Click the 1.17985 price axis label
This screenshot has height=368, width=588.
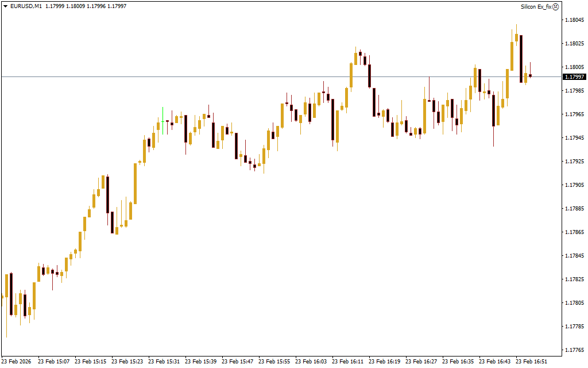tap(574, 91)
